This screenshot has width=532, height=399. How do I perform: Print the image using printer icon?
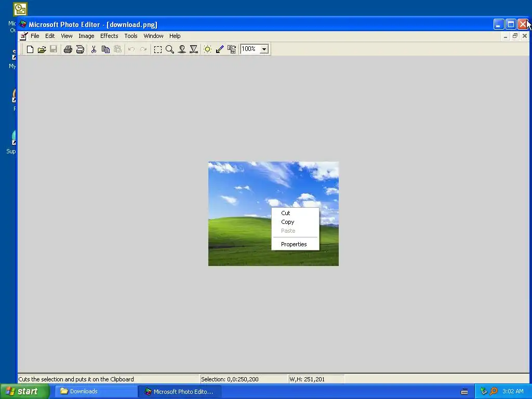click(68, 49)
